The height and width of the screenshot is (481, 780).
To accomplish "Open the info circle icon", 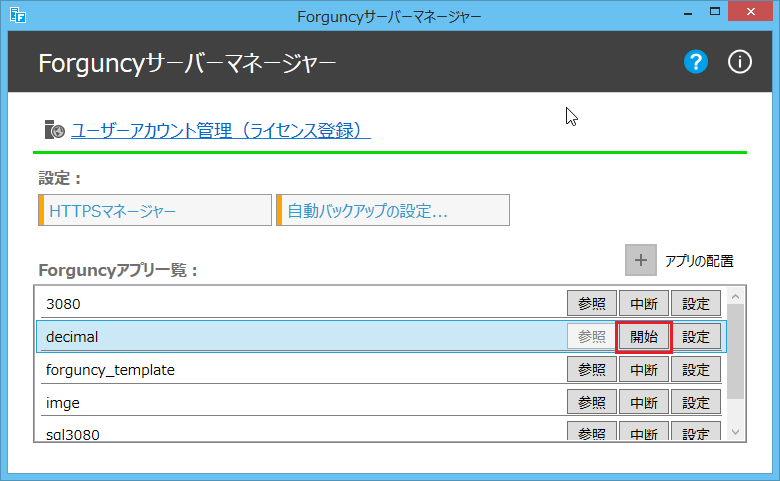I will pos(740,62).
